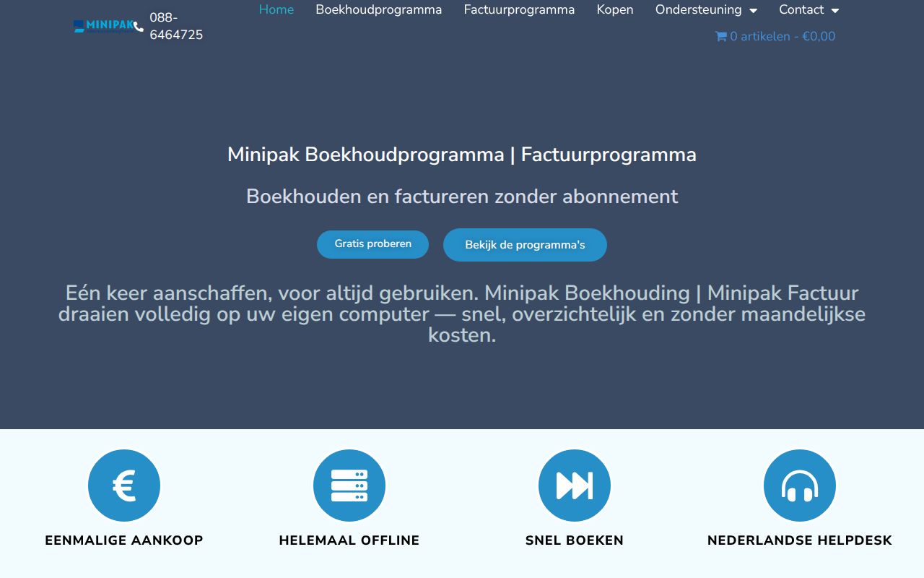The image size is (924, 578).
Task: Click the Minipak logo
Action: pos(103,27)
